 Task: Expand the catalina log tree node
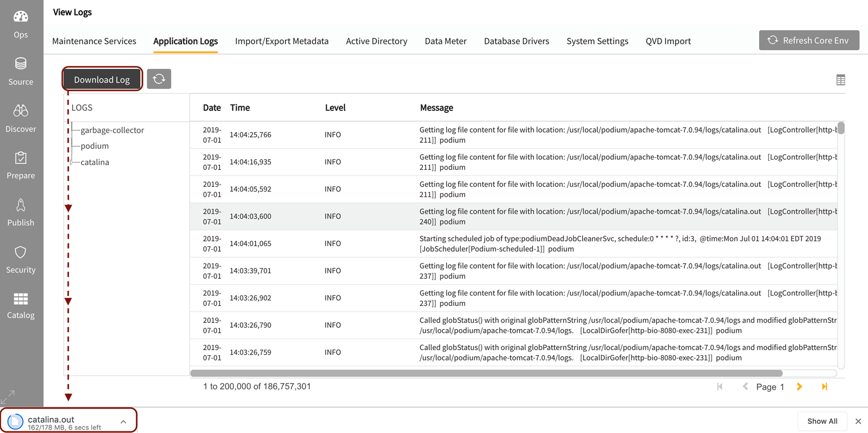[72, 162]
